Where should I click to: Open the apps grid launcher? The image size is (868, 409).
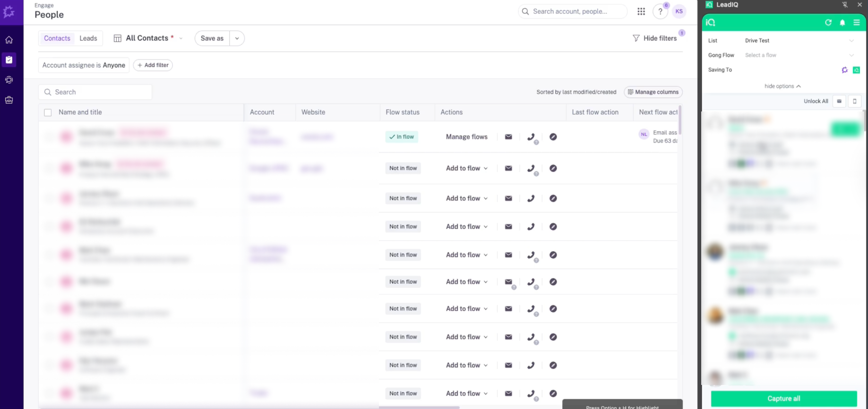(x=641, y=11)
